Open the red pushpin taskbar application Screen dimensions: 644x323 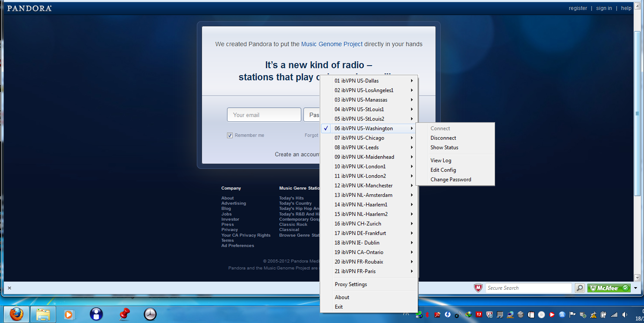(x=124, y=314)
